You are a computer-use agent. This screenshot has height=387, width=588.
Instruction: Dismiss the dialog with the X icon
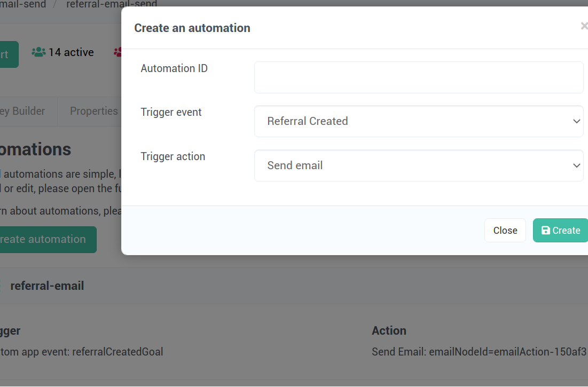(x=584, y=26)
